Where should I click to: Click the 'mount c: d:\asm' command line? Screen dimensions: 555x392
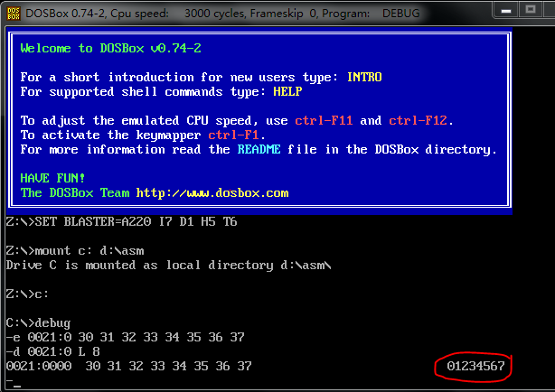pos(75,251)
